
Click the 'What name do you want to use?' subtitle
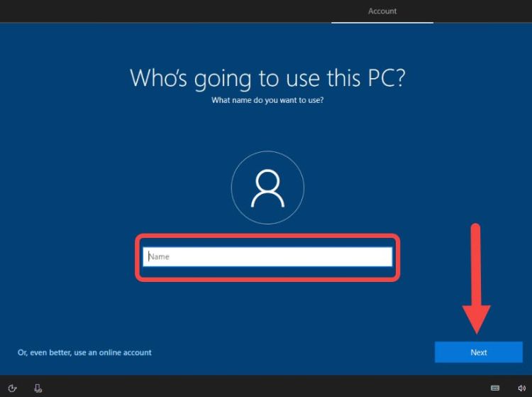[267, 100]
